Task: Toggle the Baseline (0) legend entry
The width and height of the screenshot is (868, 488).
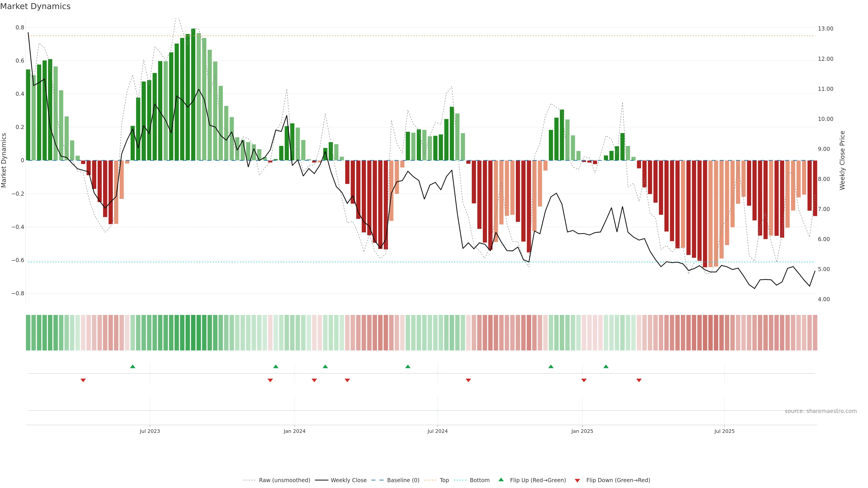Action: pyautogui.click(x=403, y=480)
